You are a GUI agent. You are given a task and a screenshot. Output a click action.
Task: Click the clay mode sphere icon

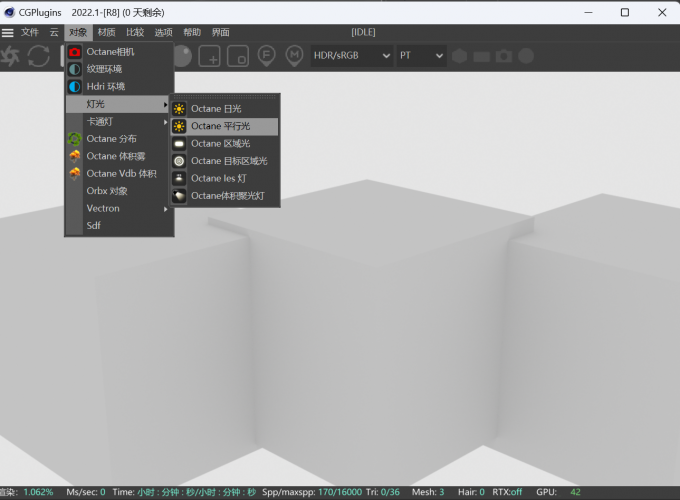click(x=183, y=56)
